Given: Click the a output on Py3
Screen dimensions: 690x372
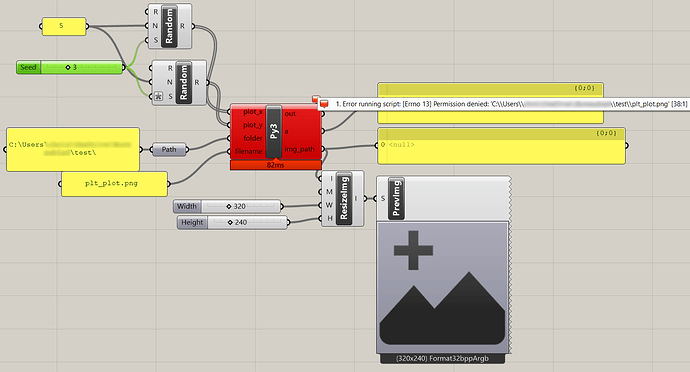Looking at the screenshot, I should (x=286, y=131).
